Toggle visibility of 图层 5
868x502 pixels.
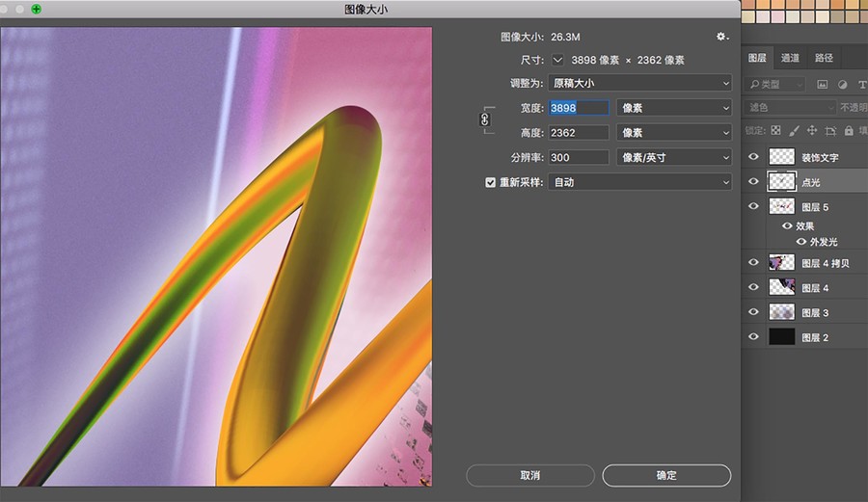pyautogui.click(x=753, y=206)
